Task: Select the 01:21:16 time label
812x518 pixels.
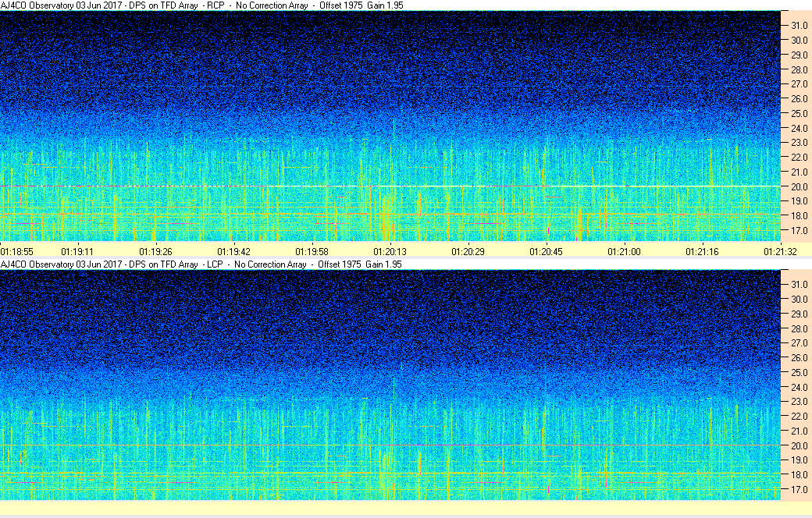Action: [702, 251]
